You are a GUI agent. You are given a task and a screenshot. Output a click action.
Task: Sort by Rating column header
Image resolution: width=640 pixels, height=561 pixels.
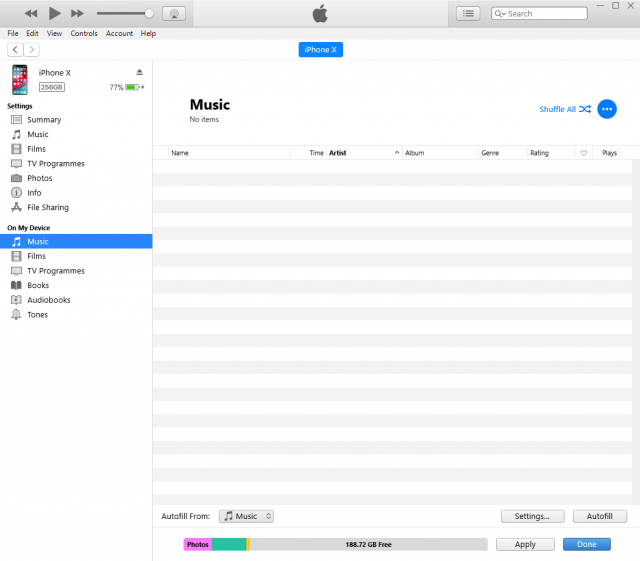[x=551, y=153]
